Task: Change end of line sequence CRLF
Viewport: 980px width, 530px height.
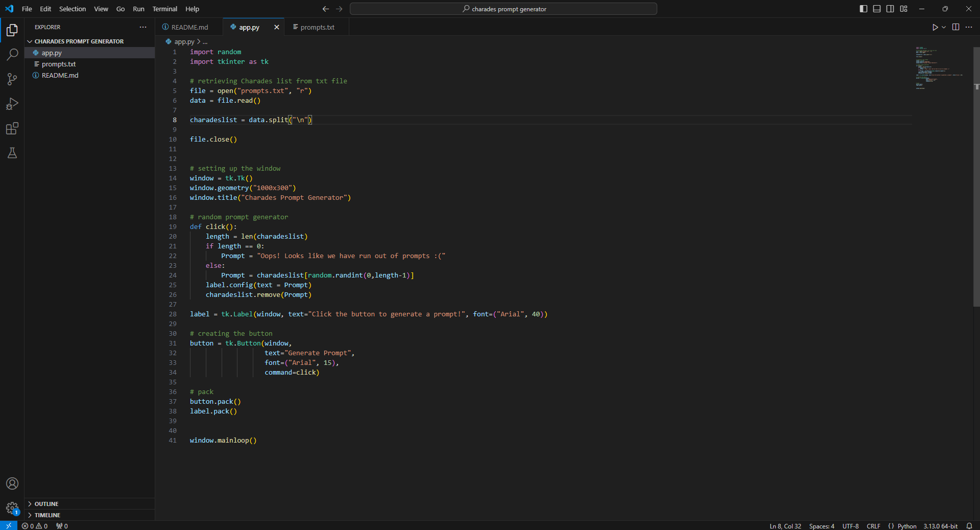Action: [x=873, y=526]
